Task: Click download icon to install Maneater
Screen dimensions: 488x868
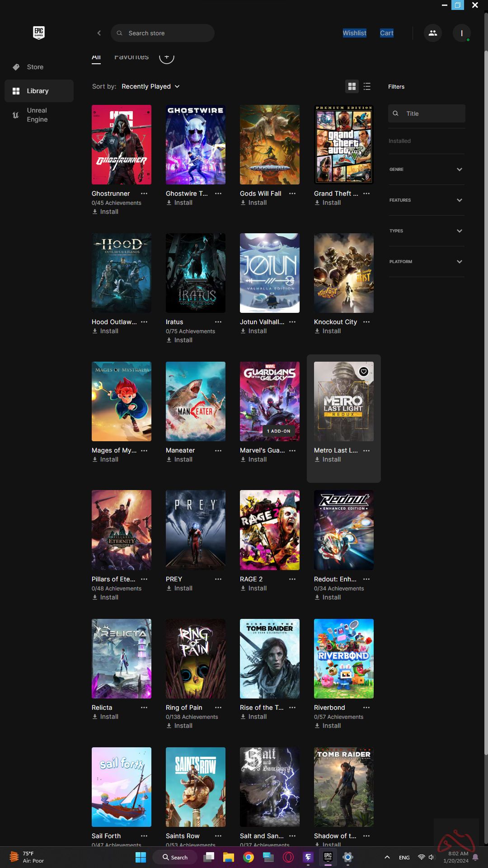Action: click(169, 459)
